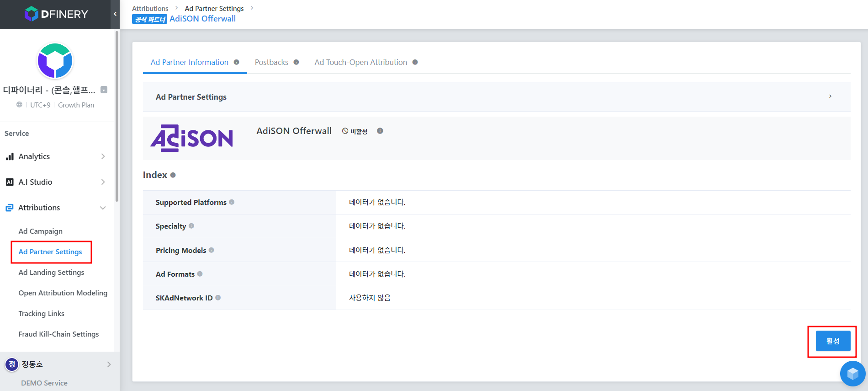Switch to the Postbacks tab
The image size is (868, 391).
[x=272, y=62]
